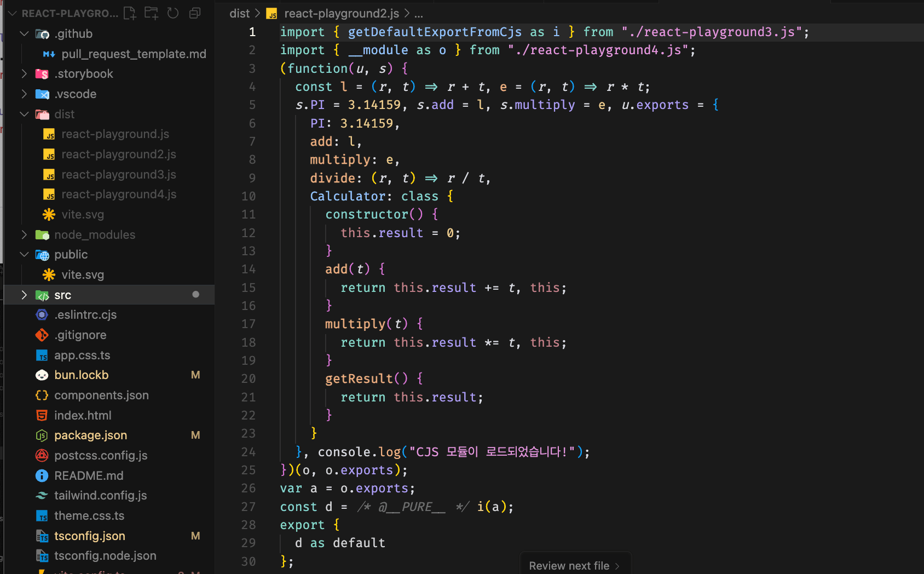This screenshot has width=924, height=574.
Task: Expand the .storybook folder
Action: [x=24, y=74]
